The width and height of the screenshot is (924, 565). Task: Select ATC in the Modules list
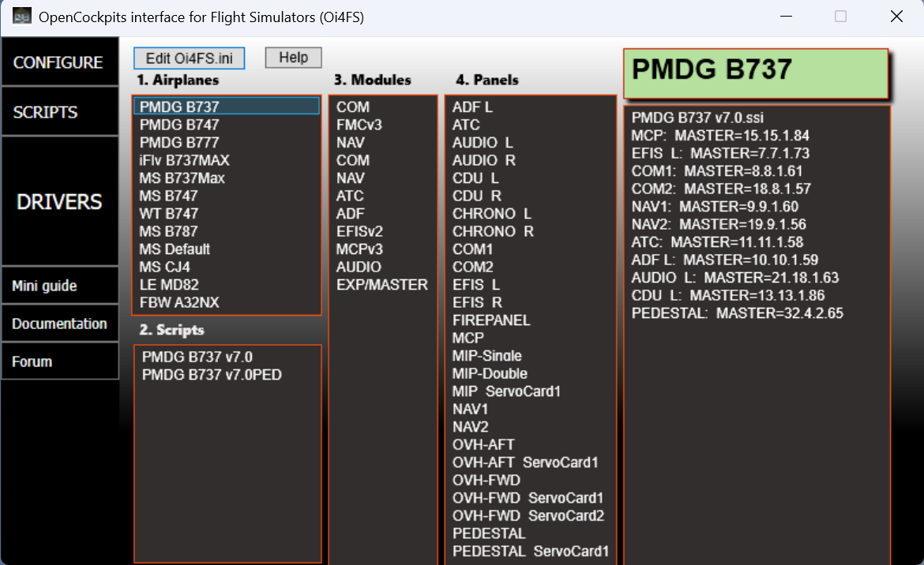coord(350,196)
